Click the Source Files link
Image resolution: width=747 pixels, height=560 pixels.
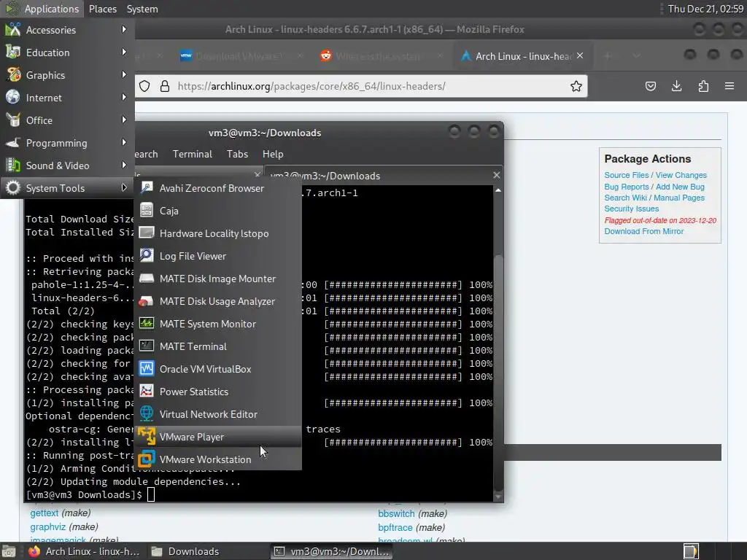coord(627,175)
